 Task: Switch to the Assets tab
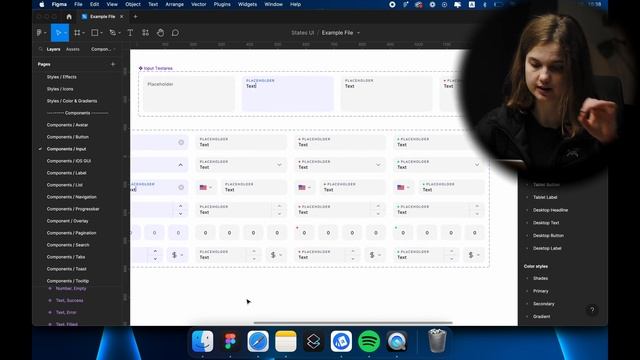[73, 49]
